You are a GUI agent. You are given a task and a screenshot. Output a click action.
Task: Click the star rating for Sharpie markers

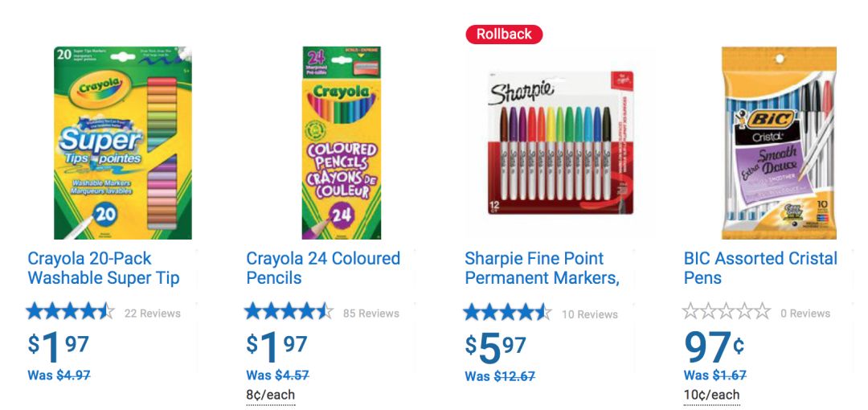(x=508, y=312)
